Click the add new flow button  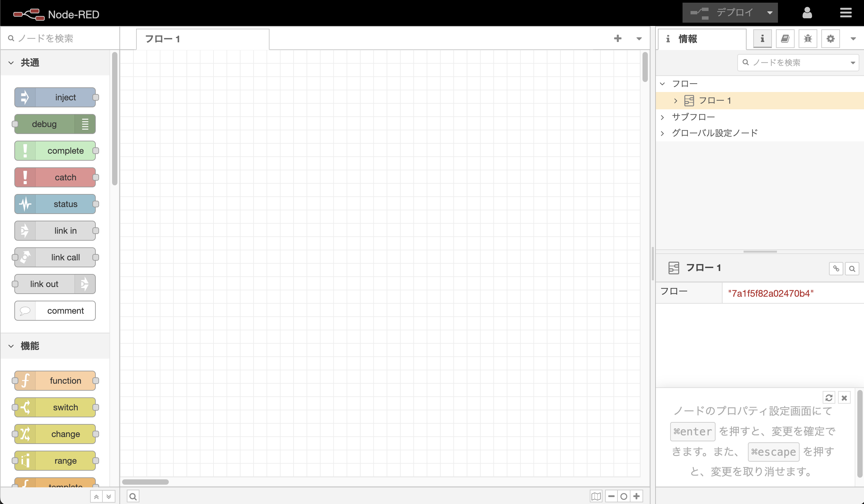pos(618,38)
